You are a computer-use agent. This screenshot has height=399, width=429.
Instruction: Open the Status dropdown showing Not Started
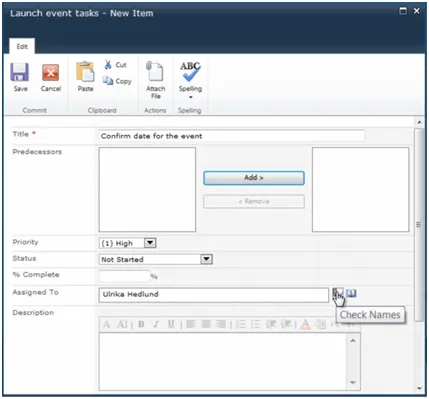pyautogui.click(x=206, y=259)
